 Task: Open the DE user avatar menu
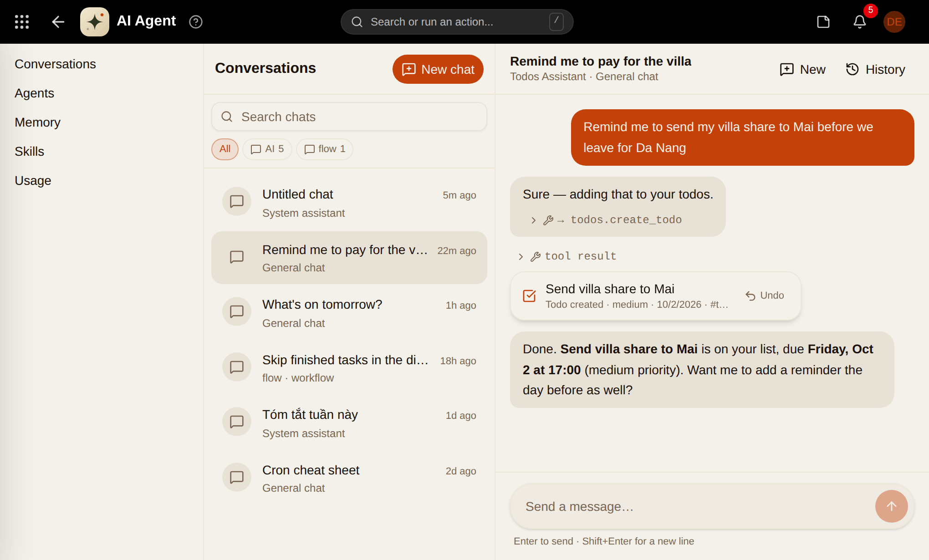click(x=894, y=22)
